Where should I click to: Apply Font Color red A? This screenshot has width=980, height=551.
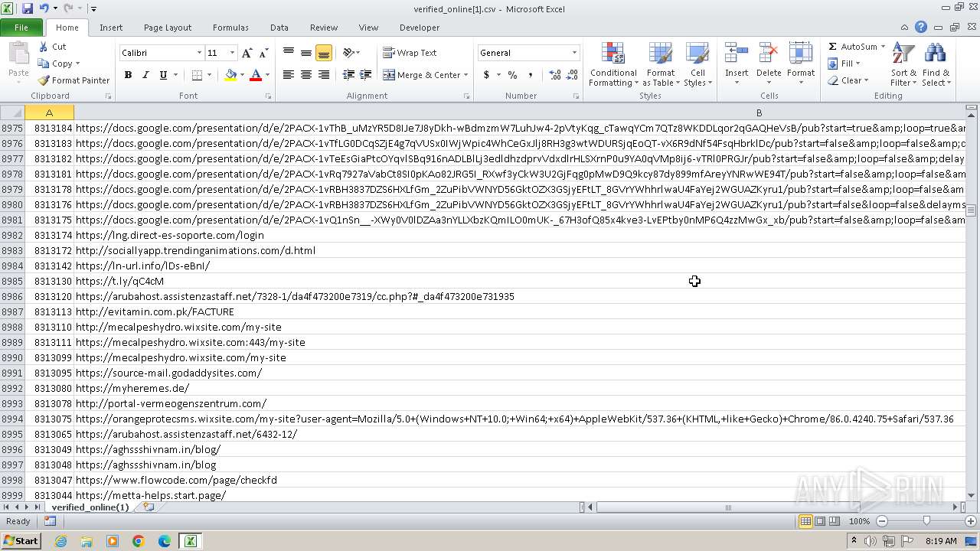click(x=256, y=75)
